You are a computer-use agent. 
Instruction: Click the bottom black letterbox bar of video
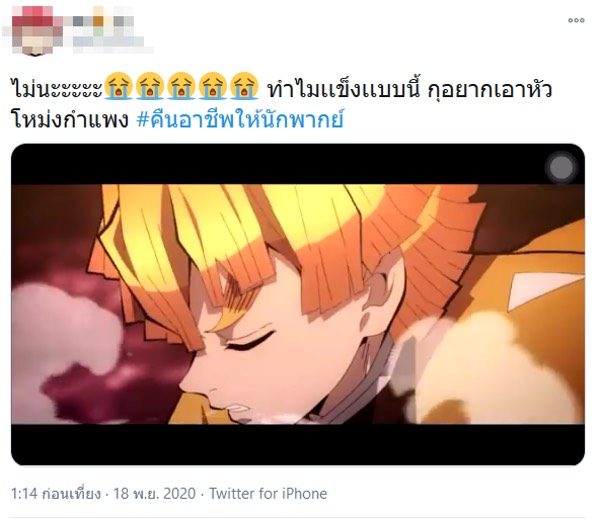pyautogui.click(x=298, y=444)
